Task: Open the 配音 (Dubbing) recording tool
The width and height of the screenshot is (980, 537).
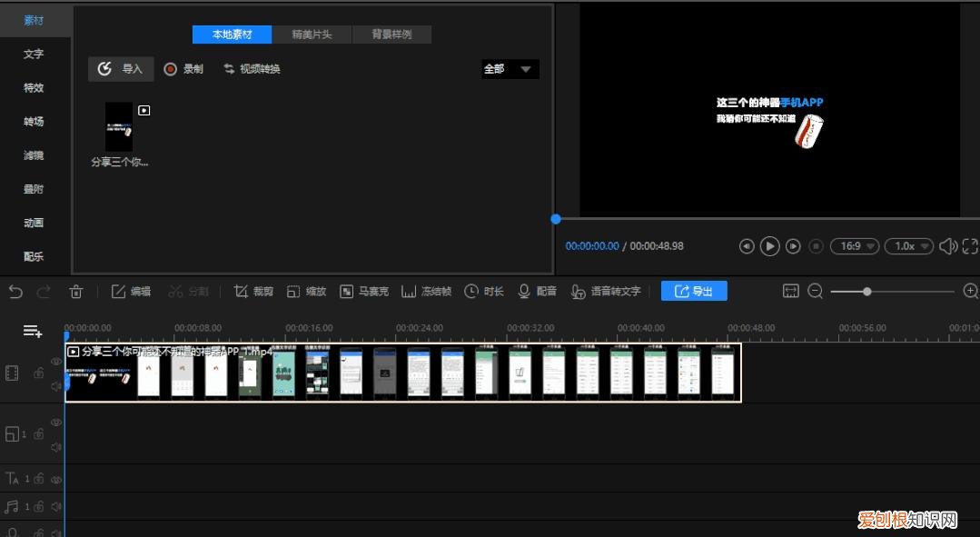Action: (x=533, y=291)
